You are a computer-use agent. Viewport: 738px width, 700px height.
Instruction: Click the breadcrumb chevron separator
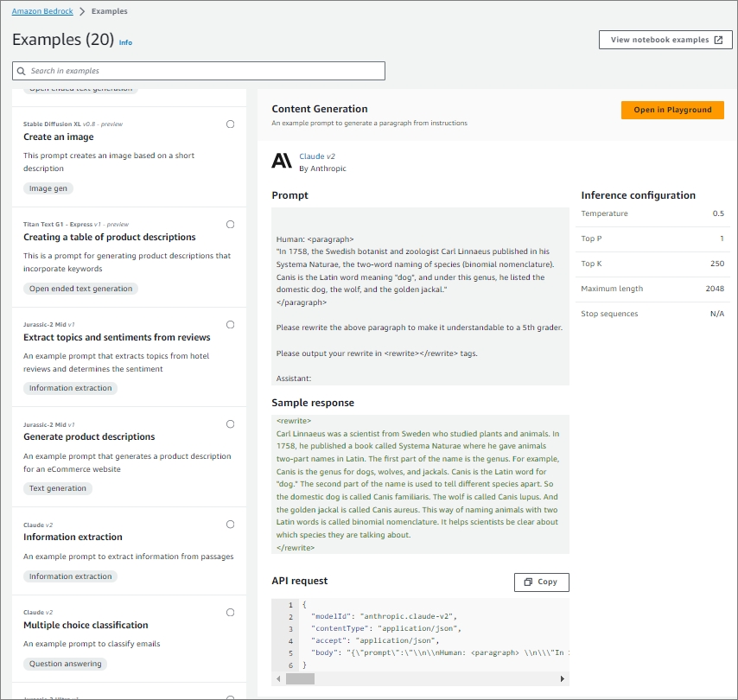(82, 11)
